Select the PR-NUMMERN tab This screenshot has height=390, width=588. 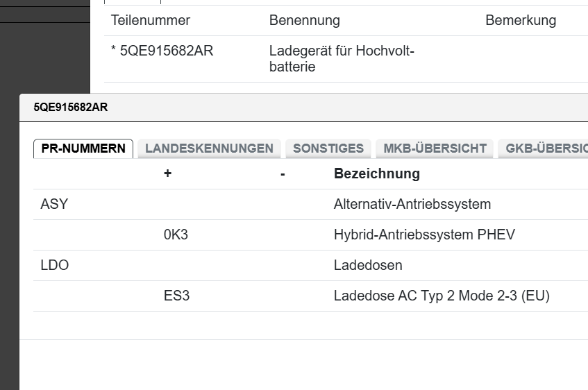[83, 149]
